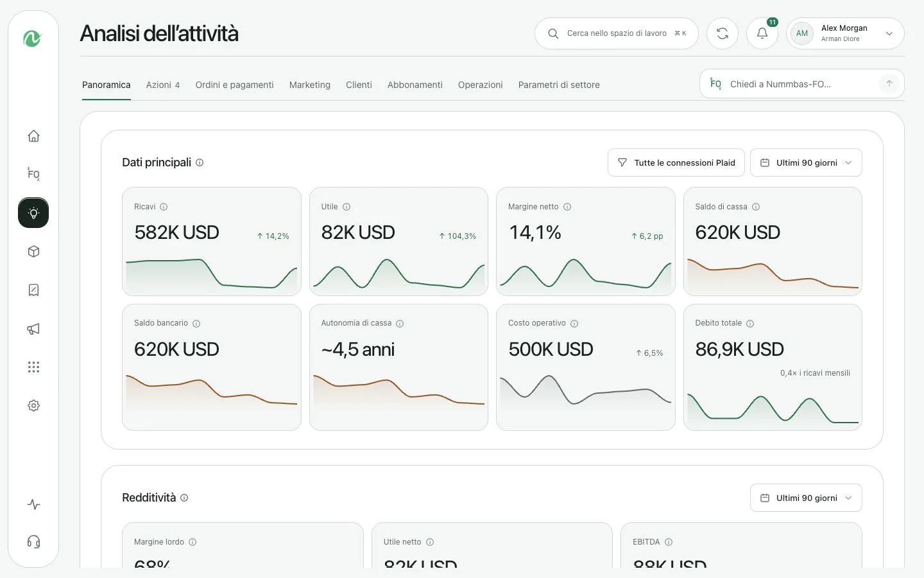Click the 6,5% cost change indicator
924x578 pixels.
click(649, 353)
